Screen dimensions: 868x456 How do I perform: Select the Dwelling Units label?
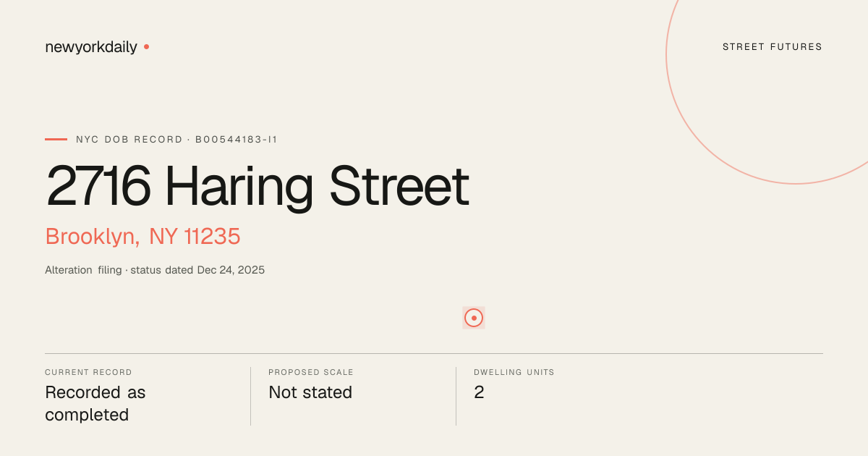tap(514, 372)
